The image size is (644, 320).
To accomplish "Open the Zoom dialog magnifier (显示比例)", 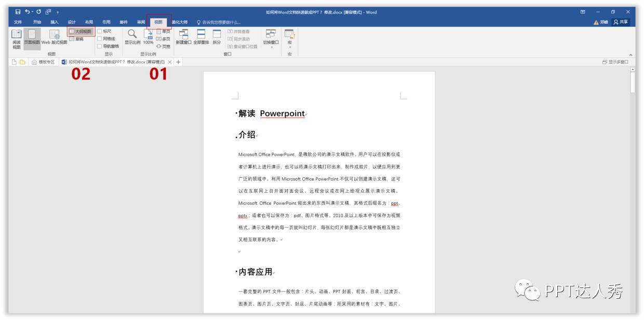I will point(132,37).
